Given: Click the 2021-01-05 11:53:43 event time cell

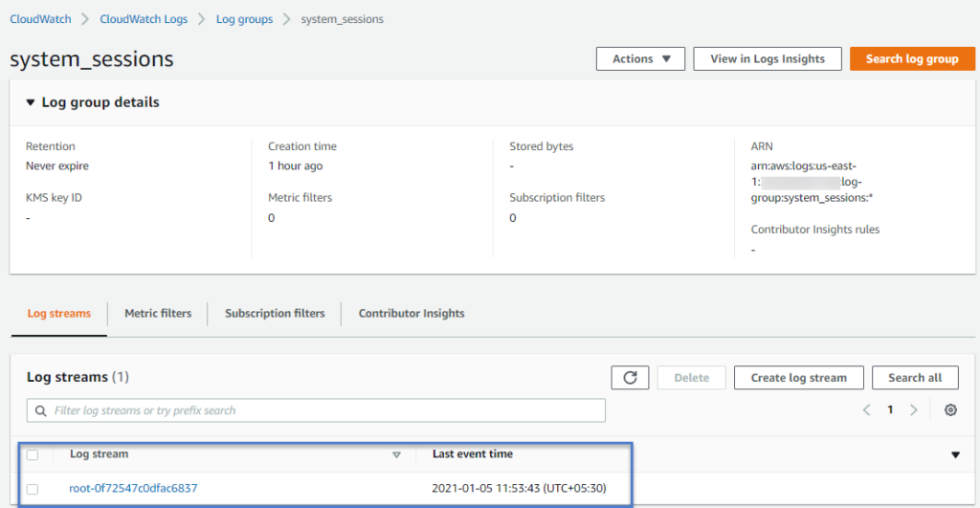Looking at the screenshot, I should 519,488.
